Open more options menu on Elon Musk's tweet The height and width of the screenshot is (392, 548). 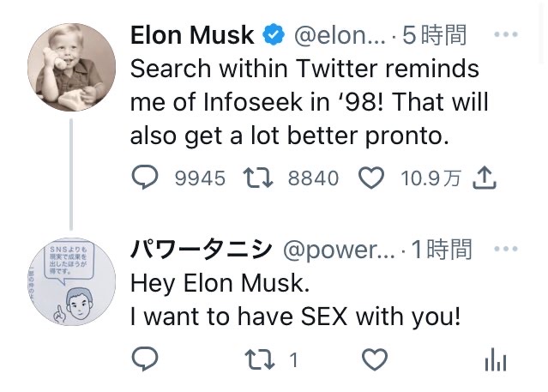(507, 36)
